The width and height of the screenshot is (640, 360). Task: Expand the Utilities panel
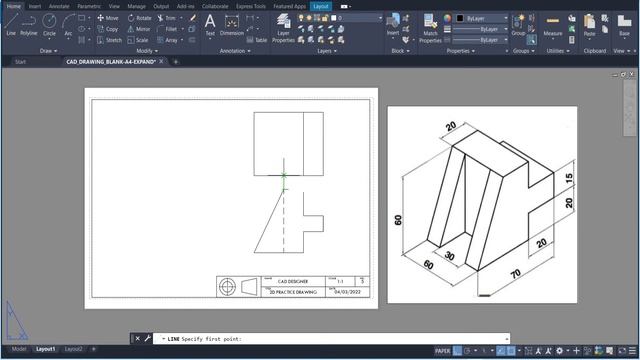(558, 51)
